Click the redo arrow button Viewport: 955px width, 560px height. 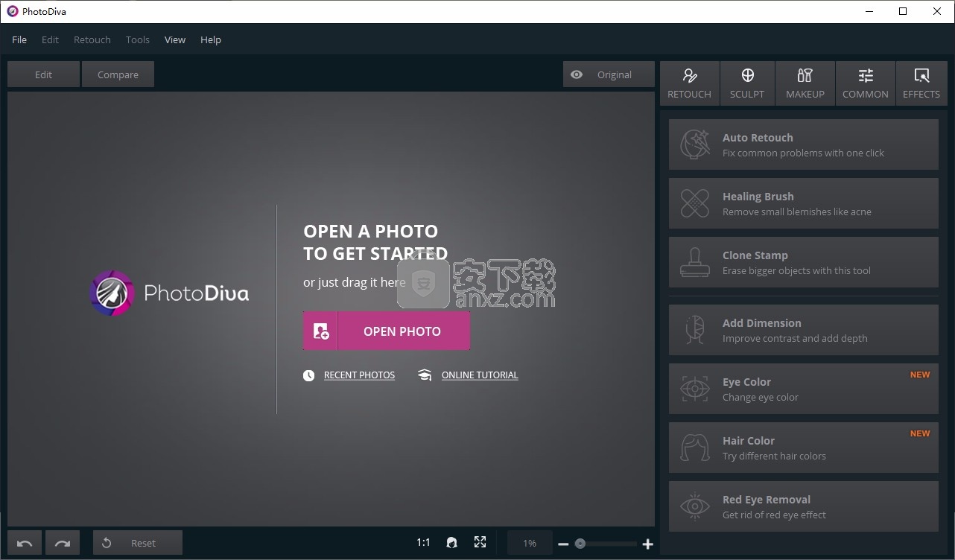tap(63, 543)
